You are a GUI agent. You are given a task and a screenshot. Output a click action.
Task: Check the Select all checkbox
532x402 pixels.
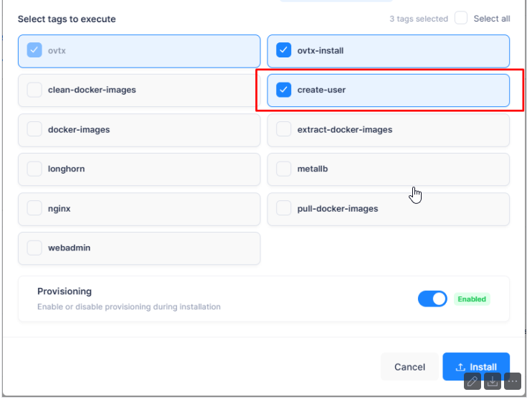coord(461,19)
